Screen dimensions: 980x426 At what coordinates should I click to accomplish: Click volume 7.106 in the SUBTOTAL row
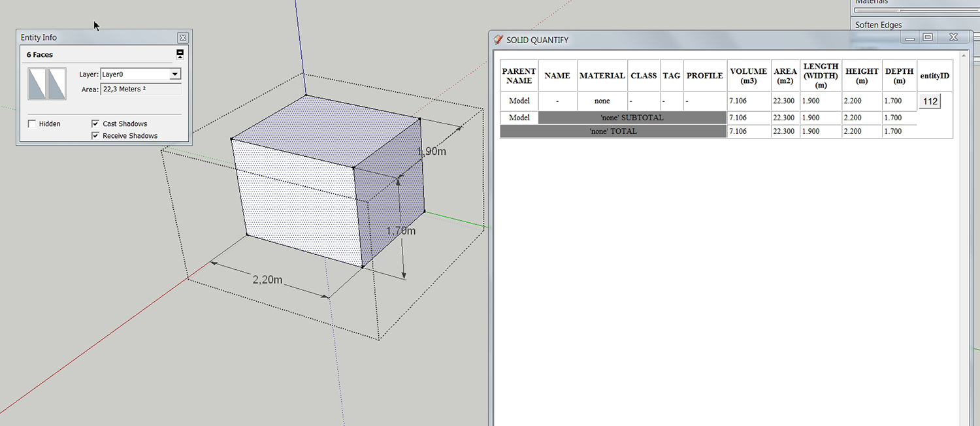[x=738, y=118]
